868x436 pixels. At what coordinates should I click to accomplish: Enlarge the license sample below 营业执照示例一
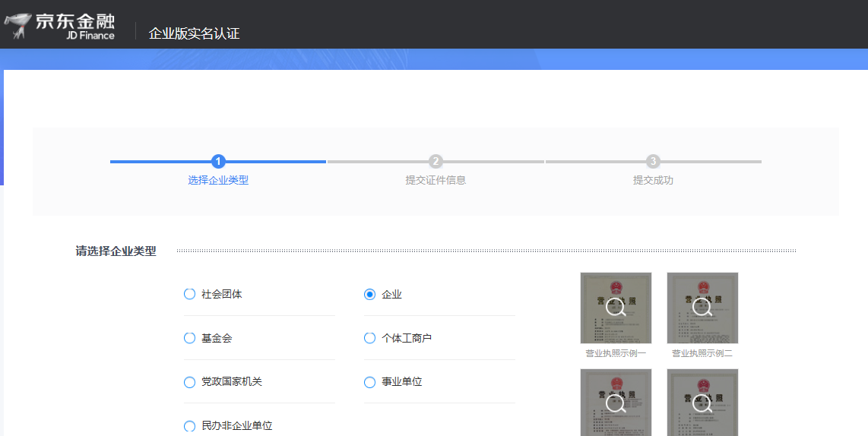[616, 403]
